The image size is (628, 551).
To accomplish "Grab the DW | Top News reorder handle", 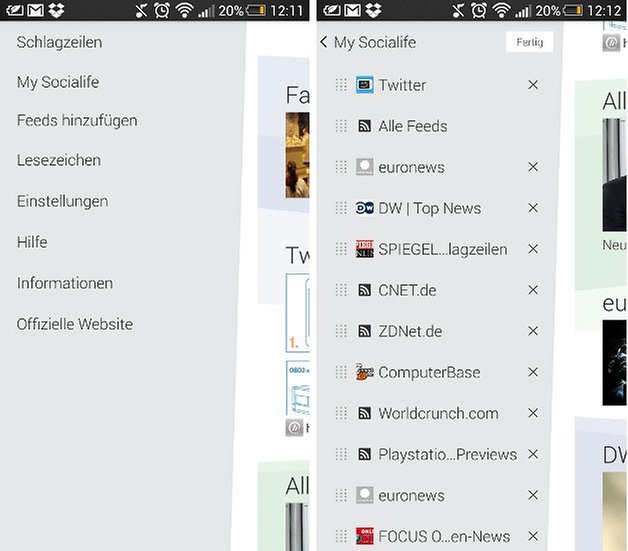I will point(341,208).
